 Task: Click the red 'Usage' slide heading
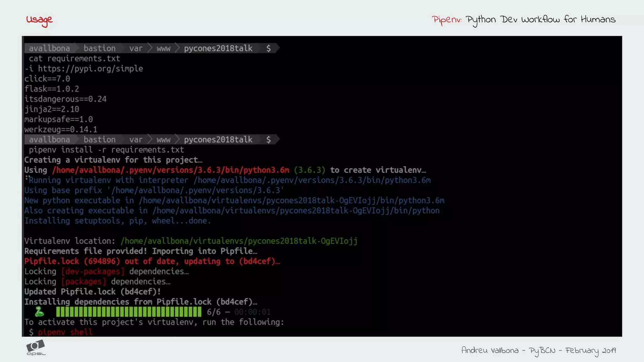39,20
